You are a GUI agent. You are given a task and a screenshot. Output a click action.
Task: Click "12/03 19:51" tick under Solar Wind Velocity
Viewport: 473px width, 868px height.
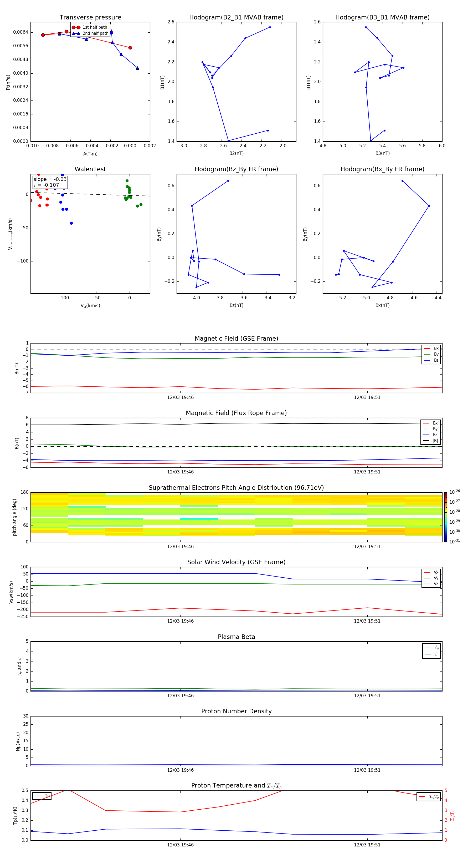point(367,621)
